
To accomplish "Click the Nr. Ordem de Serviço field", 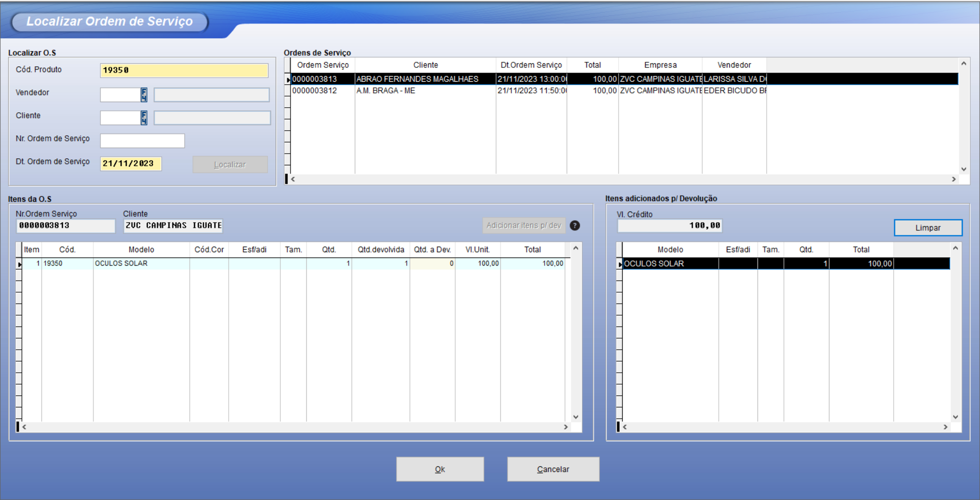I will point(142,141).
